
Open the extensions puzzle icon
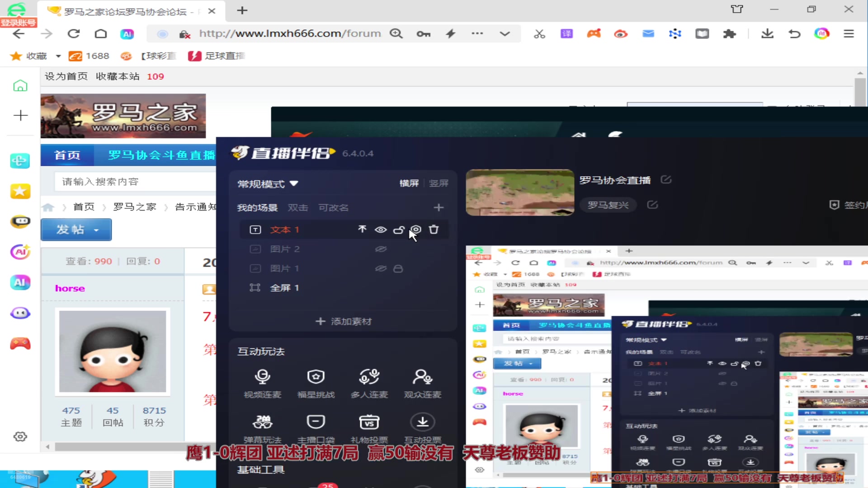(729, 34)
